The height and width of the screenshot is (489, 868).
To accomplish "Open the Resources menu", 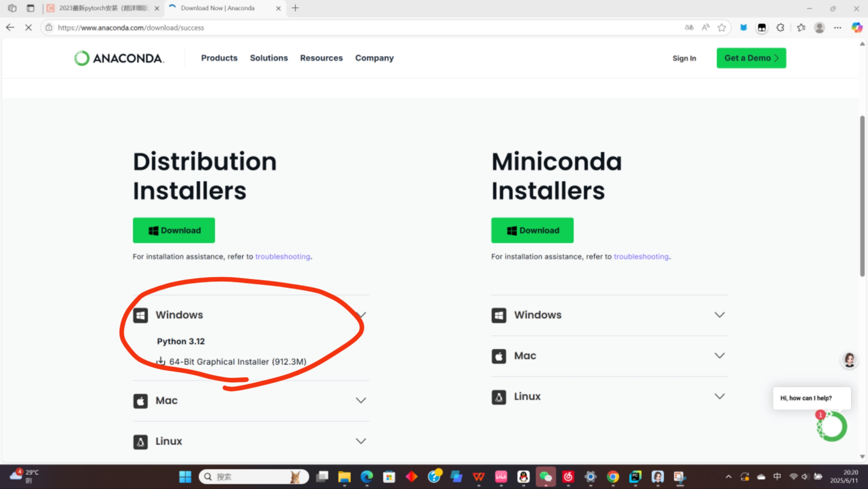I will pyautogui.click(x=321, y=58).
